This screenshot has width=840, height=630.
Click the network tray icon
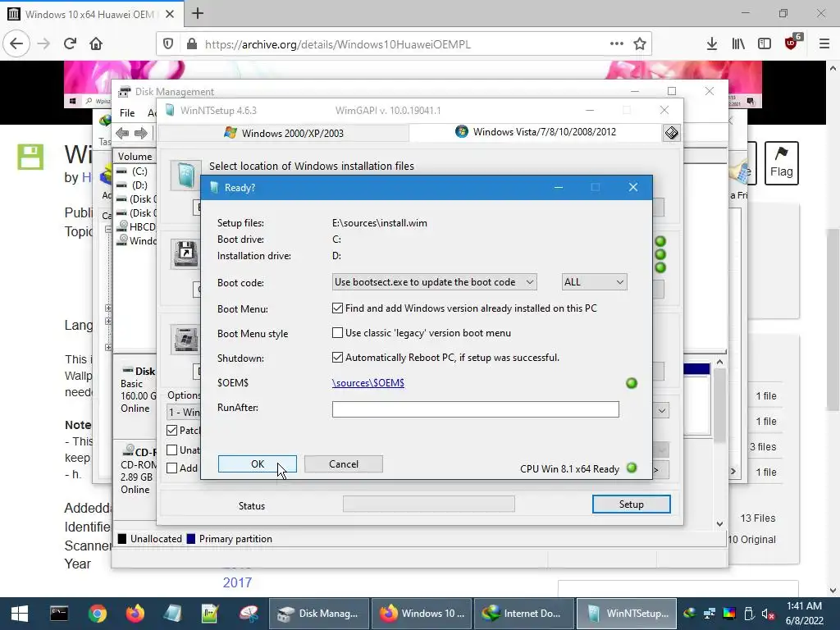coord(710,614)
